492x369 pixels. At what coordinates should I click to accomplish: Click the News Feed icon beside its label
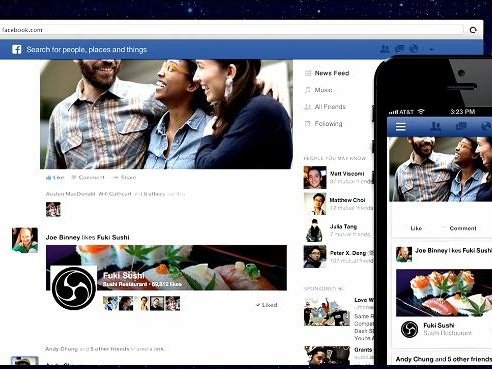pyautogui.click(x=308, y=73)
